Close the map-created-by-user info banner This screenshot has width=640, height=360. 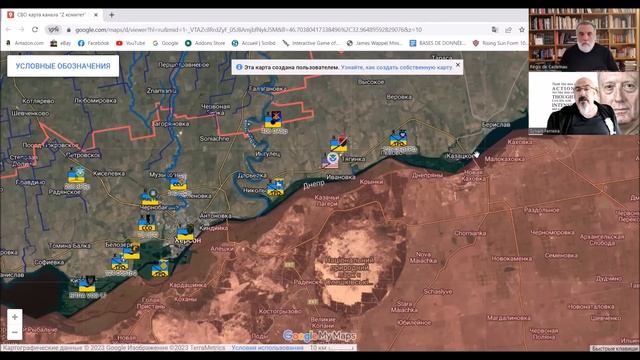(x=458, y=65)
